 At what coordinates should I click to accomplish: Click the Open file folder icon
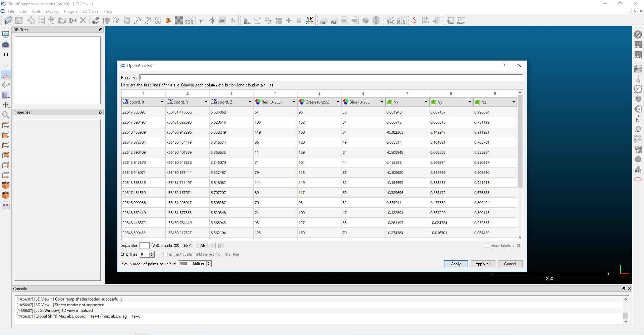click(x=8, y=20)
